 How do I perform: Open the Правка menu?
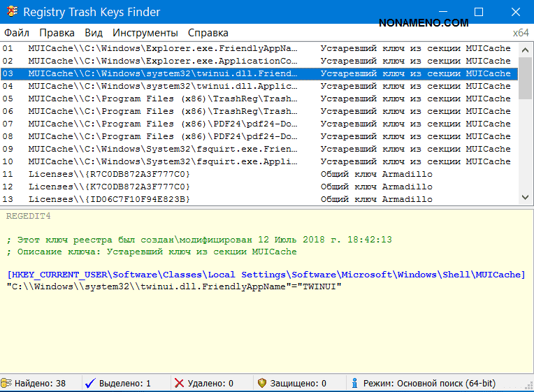(x=57, y=33)
